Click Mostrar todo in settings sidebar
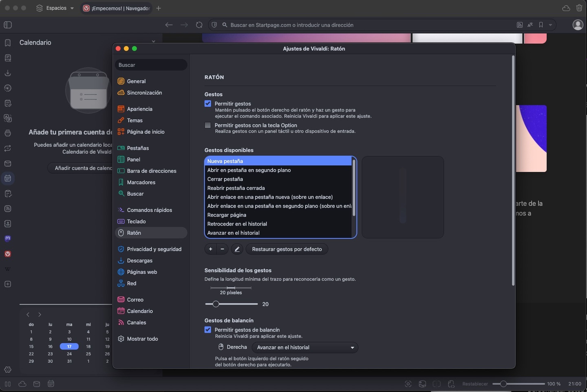This screenshot has width=587, height=392. tap(151, 339)
